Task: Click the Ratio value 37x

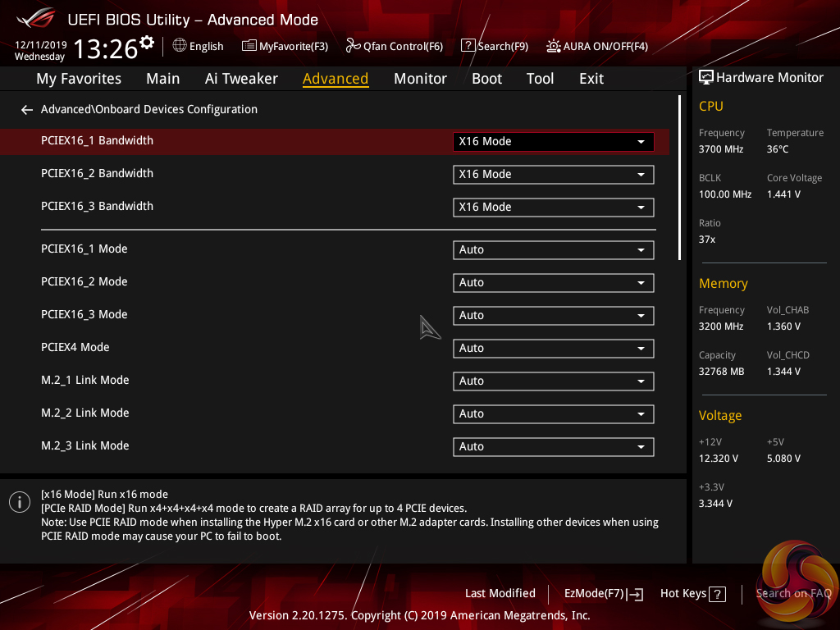Action: point(706,240)
